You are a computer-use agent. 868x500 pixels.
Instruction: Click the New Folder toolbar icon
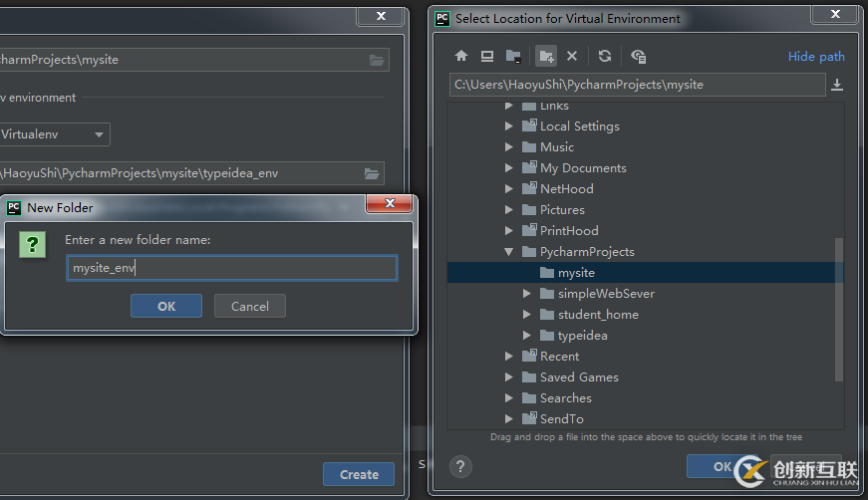click(546, 56)
